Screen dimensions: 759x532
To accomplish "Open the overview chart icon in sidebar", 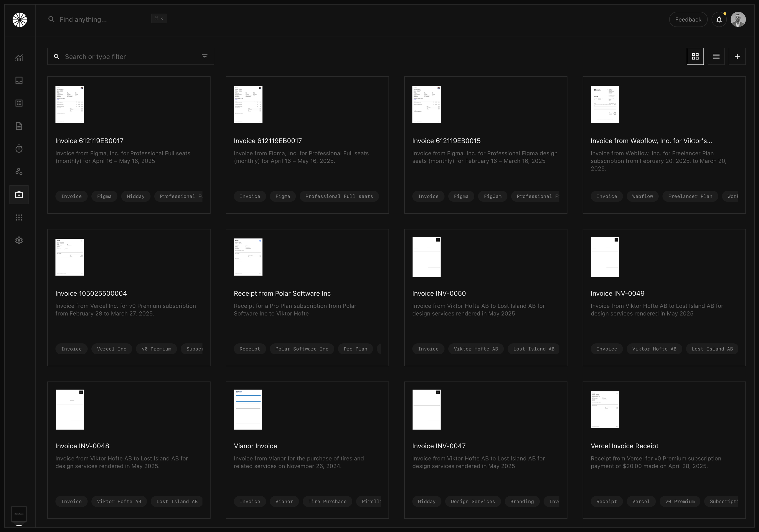I will pos(19,58).
